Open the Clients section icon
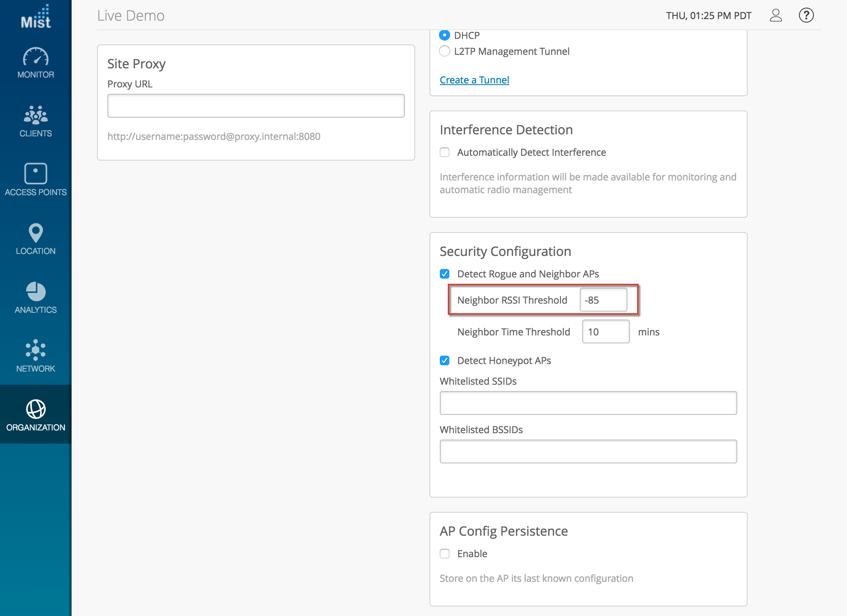Viewport: 847px width, 616px height. [x=36, y=115]
